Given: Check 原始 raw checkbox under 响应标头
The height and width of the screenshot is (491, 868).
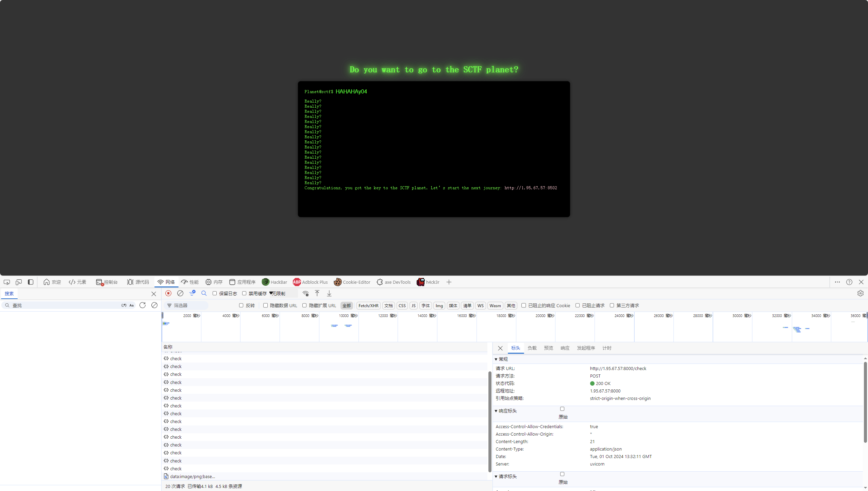Looking at the screenshot, I should tap(562, 409).
